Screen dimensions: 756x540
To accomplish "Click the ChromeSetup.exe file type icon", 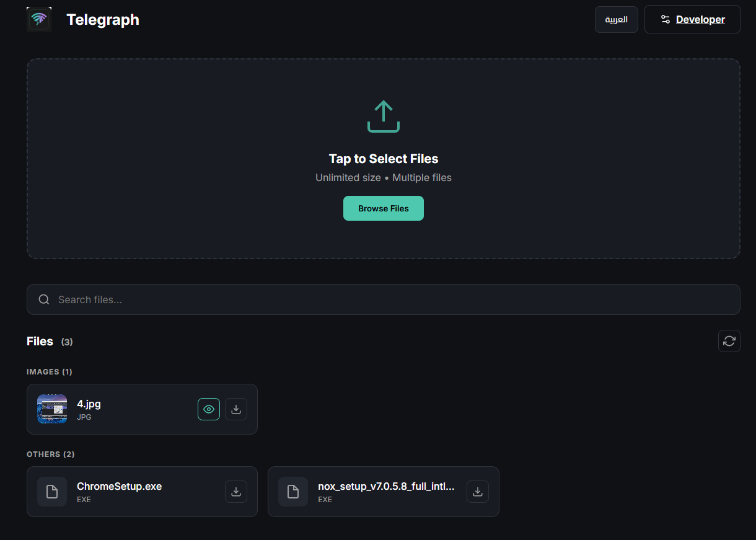I will (52, 492).
